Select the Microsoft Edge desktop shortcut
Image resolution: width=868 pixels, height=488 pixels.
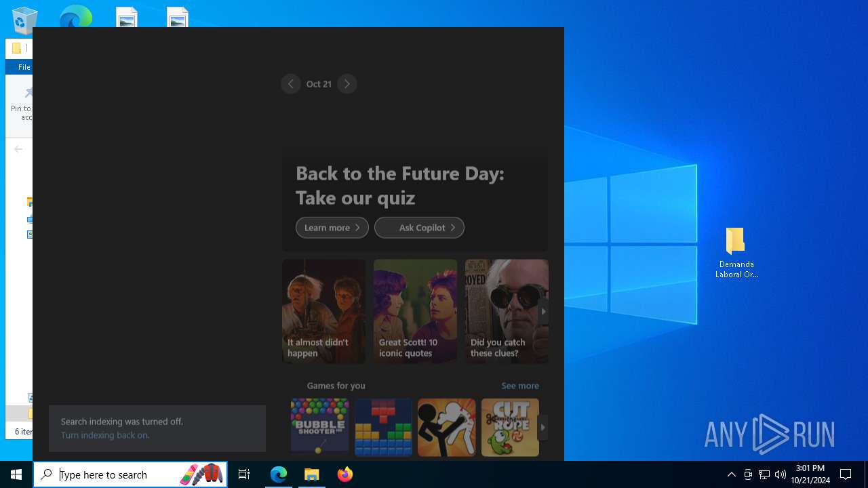pos(75,17)
